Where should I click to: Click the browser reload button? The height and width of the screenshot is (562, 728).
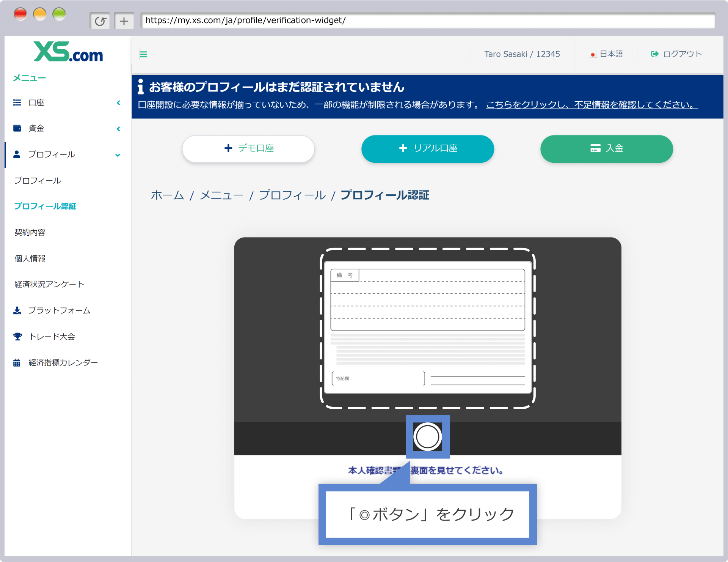(x=100, y=21)
